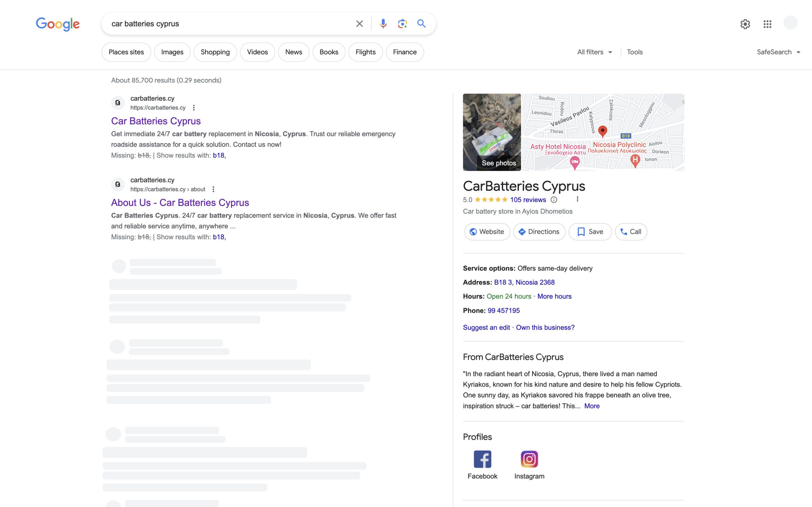
Task: Switch to the Shopping results tab
Action: [215, 52]
